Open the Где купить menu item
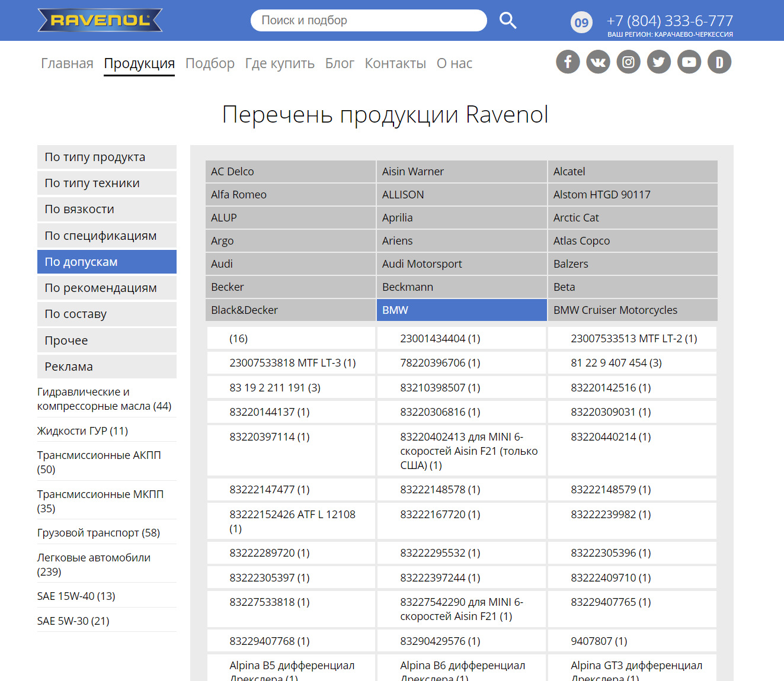This screenshot has height=681, width=784. pyautogui.click(x=280, y=63)
